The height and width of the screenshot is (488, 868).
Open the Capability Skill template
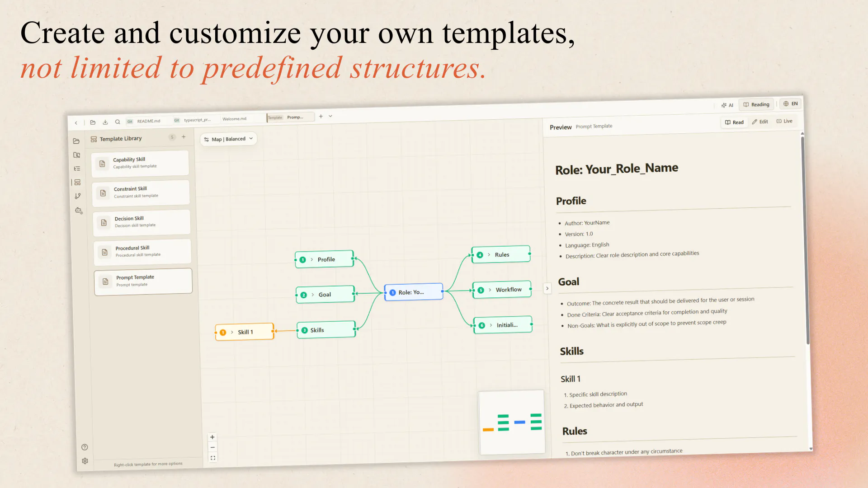[x=140, y=163]
